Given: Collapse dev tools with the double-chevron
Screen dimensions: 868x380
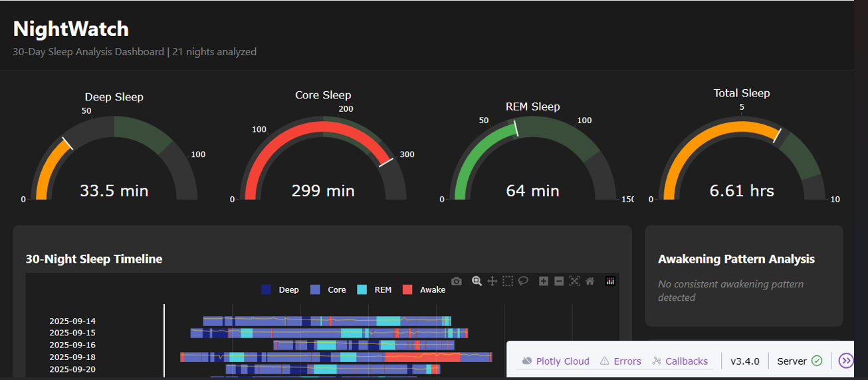Looking at the screenshot, I should click(x=845, y=361).
